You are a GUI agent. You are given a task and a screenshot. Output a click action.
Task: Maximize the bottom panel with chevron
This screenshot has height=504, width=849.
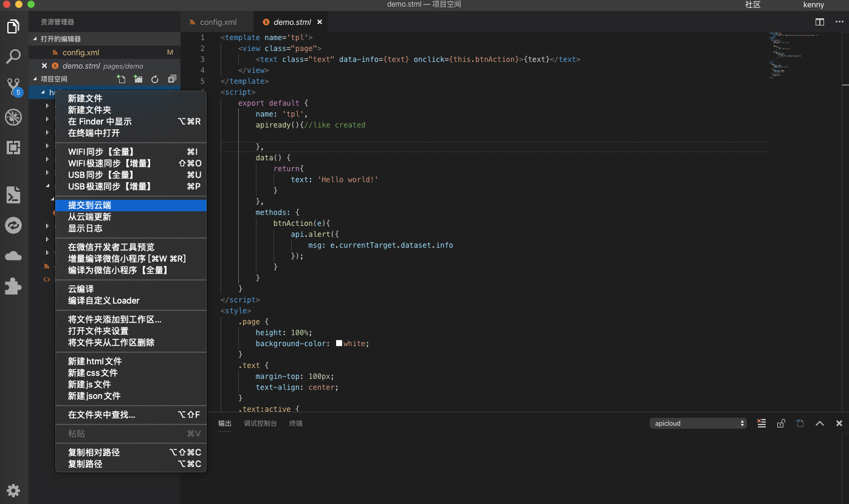click(820, 423)
